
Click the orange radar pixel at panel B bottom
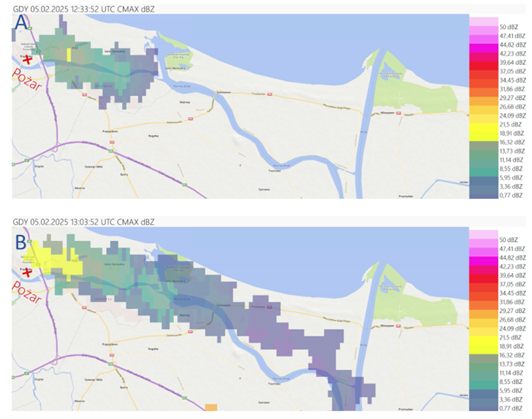click(x=211, y=407)
